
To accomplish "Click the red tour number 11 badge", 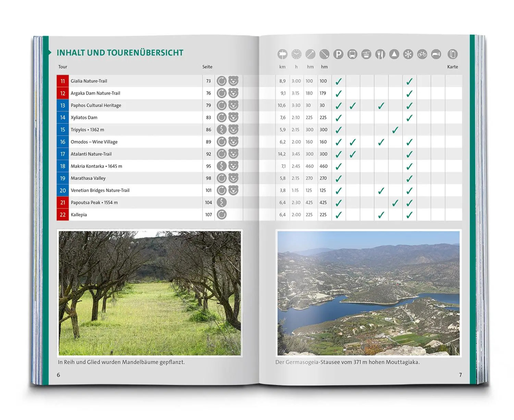I will pyautogui.click(x=63, y=81).
